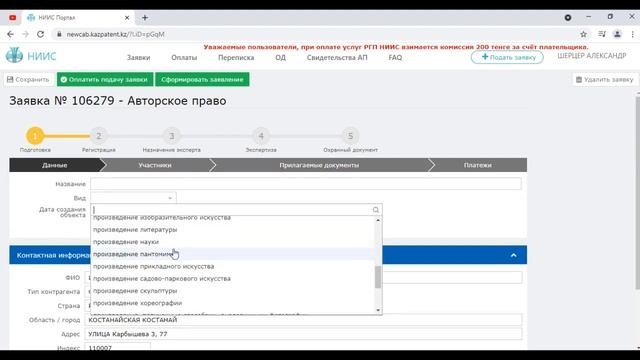This screenshot has width=640, height=360.
Task: Click dropdown list scroll down arrow
Action: click(x=378, y=310)
